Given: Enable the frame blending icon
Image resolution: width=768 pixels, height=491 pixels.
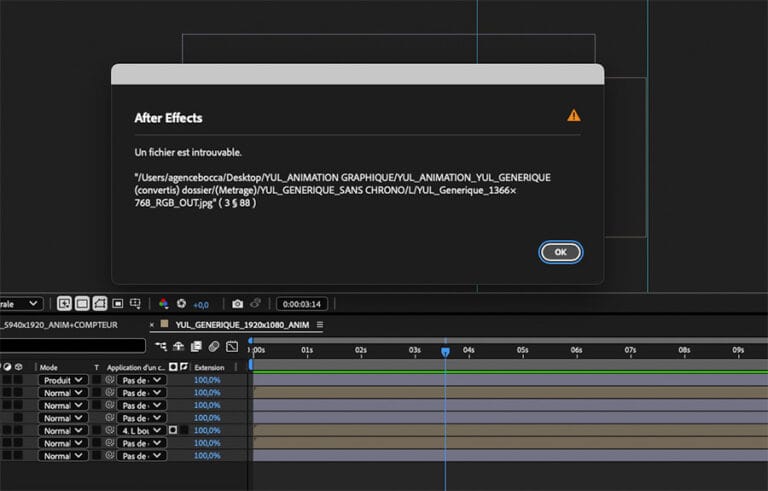Looking at the screenshot, I should pos(196,346).
